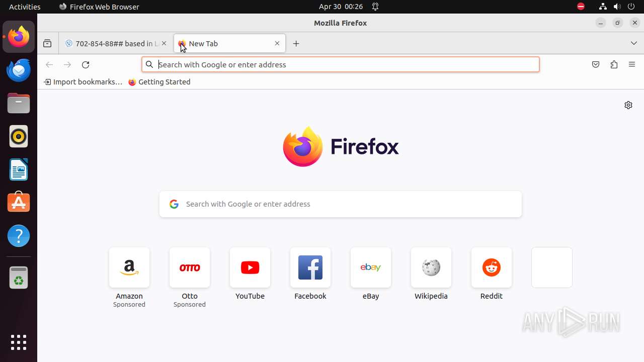Open Activities overview
Image resolution: width=644 pixels, height=362 pixels.
click(x=25, y=7)
